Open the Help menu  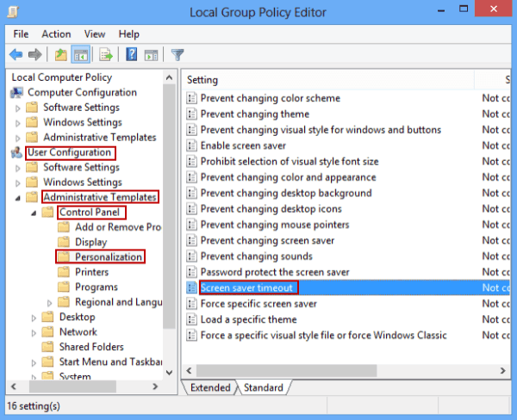(129, 34)
